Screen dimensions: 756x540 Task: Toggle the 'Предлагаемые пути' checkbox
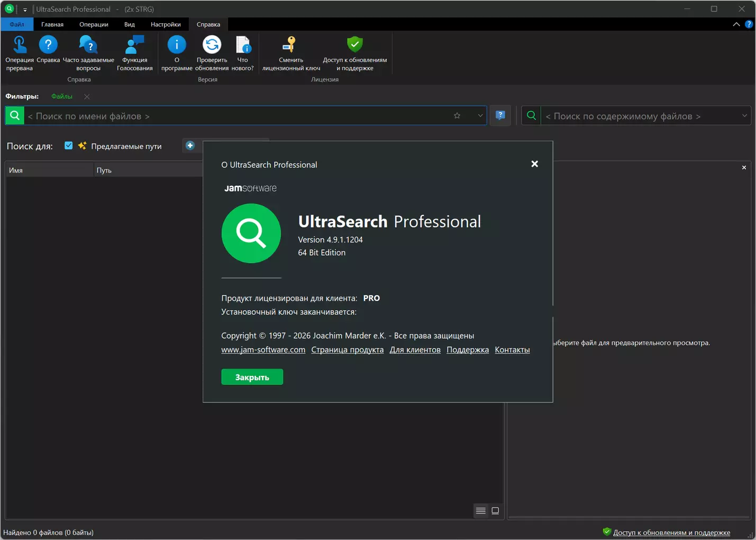69,146
